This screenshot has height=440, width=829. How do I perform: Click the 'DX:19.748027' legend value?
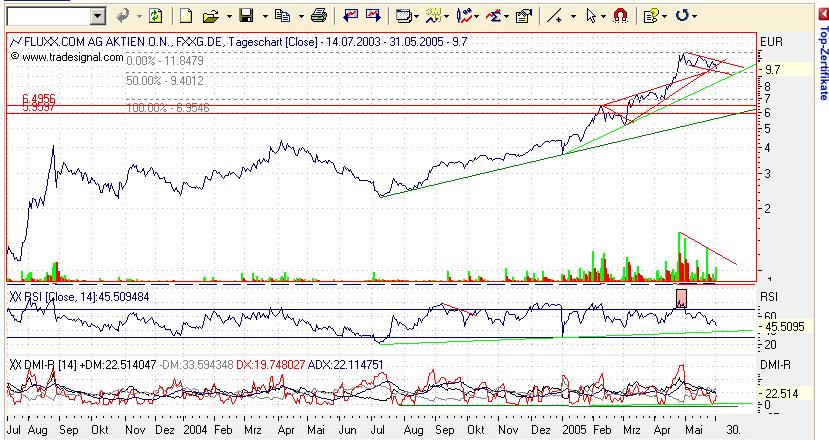coord(270,365)
